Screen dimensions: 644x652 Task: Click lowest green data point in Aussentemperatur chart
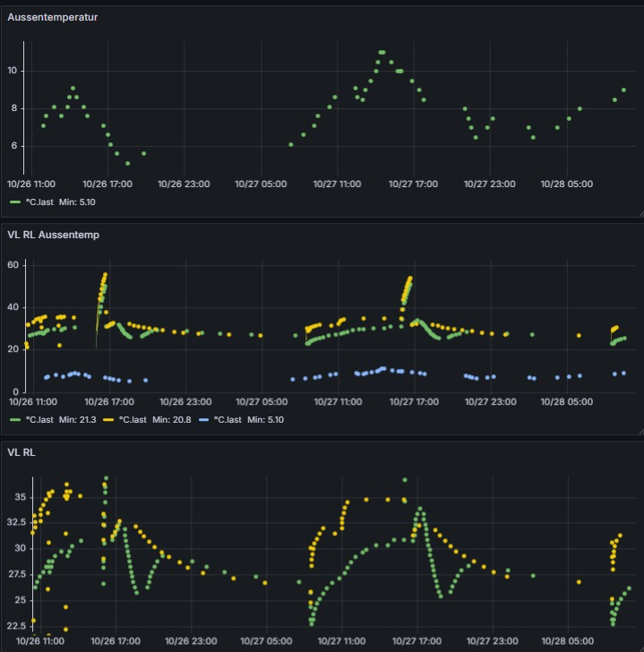[x=127, y=163]
